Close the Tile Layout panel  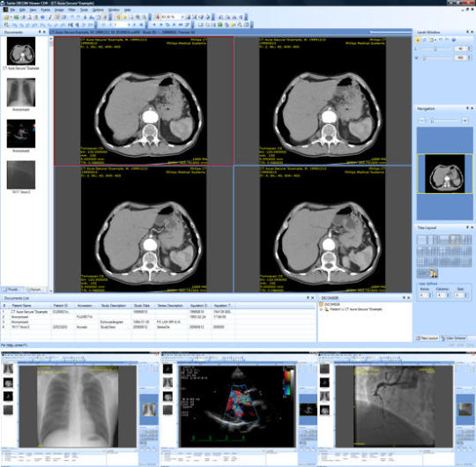coord(472,227)
